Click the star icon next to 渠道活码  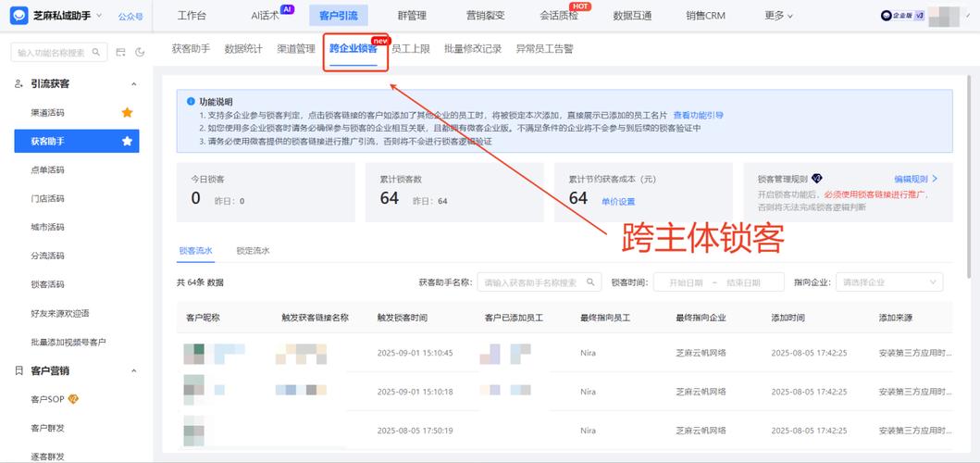[128, 113]
